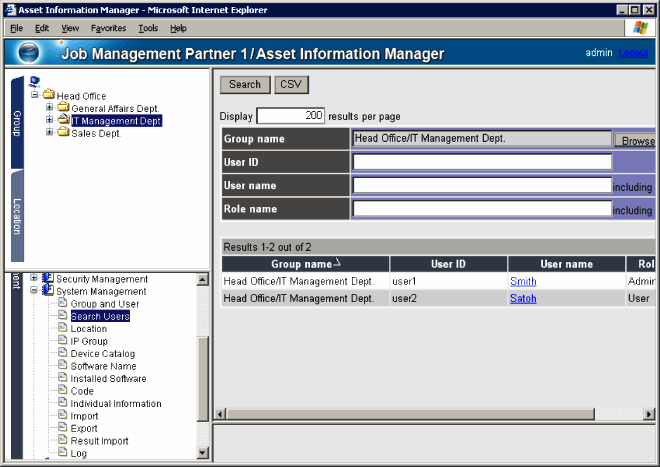Open the Favorites menu
Viewport: 660px width, 467px height.
108,28
